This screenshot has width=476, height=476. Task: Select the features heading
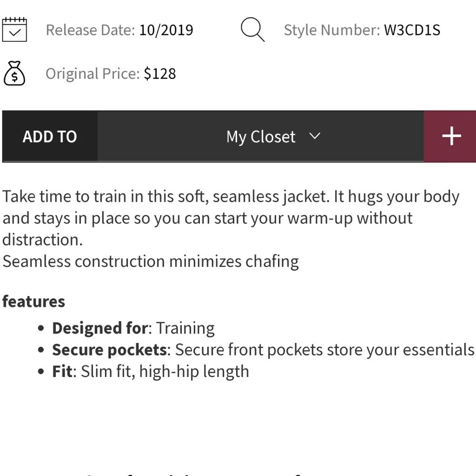[x=34, y=301]
